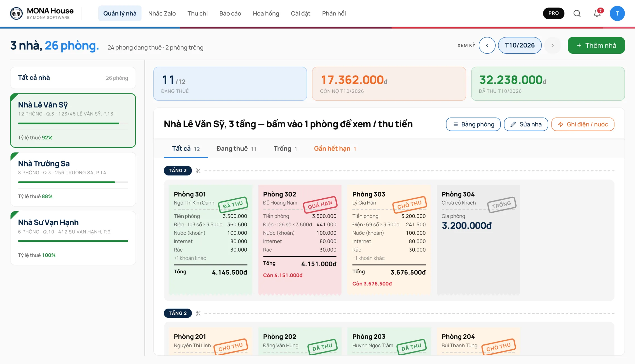
Task: Open the search magnifier icon
Action: [x=577, y=13]
